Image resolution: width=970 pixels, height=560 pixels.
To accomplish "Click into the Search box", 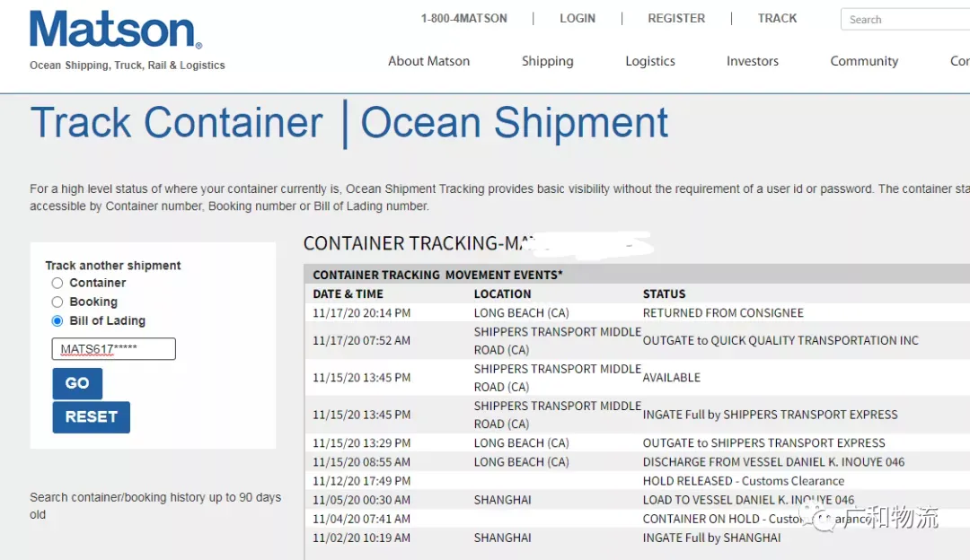I will [904, 19].
